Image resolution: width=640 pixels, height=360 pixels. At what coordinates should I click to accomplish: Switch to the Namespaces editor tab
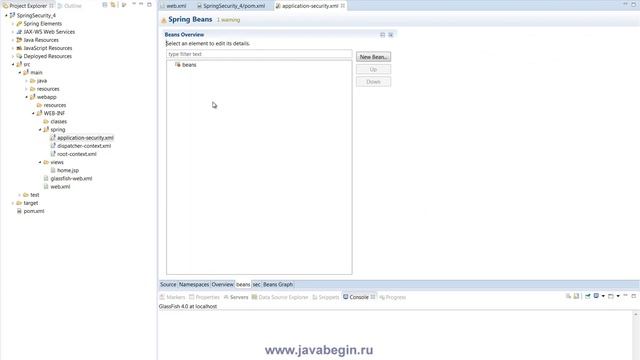(x=194, y=284)
